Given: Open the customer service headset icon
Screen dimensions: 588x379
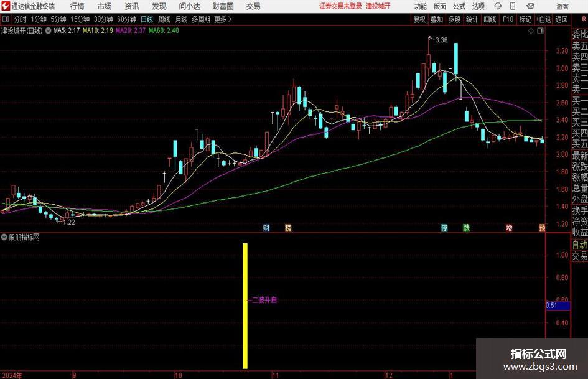Looking at the screenshot, I should [x=498, y=6].
